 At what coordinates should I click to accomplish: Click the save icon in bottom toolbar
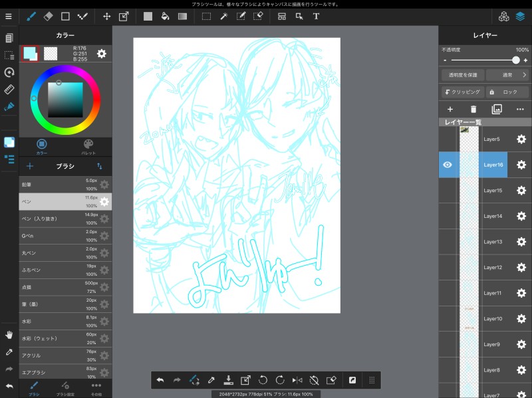coord(228,380)
